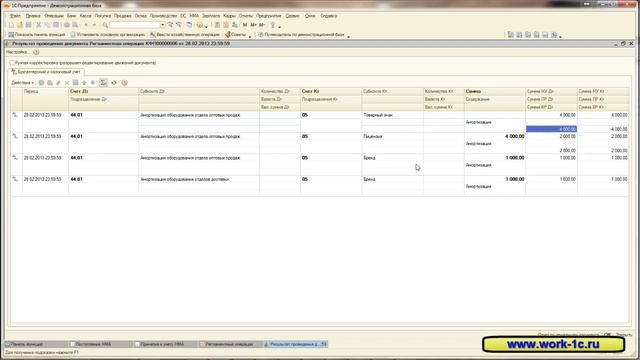Click the Edit pencil icon in table toolbar
This screenshot has height=360, width=640.
coord(58,83)
